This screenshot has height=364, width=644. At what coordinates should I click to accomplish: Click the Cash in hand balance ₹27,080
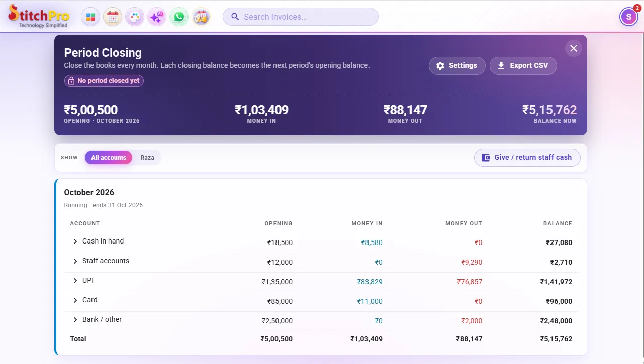[559, 242]
